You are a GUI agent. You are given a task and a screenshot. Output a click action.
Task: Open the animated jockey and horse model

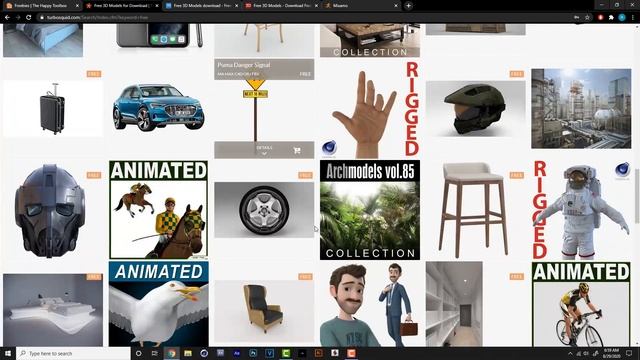158,210
